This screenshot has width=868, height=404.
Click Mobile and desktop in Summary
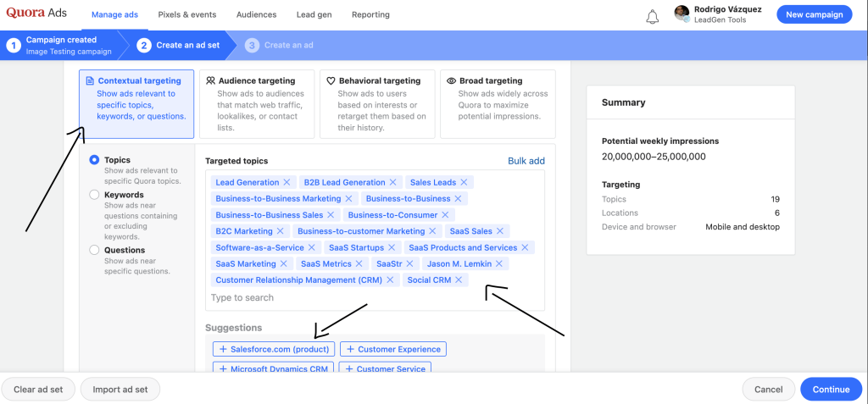[x=743, y=227]
